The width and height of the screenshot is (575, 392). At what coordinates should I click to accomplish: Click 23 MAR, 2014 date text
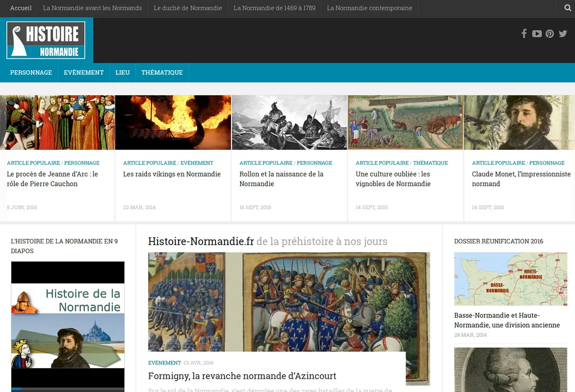pyautogui.click(x=139, y=208)
